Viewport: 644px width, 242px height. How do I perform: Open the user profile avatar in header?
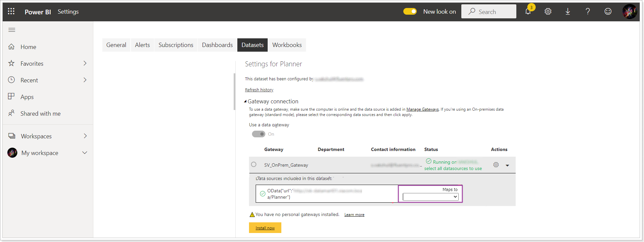click(630, 12)
